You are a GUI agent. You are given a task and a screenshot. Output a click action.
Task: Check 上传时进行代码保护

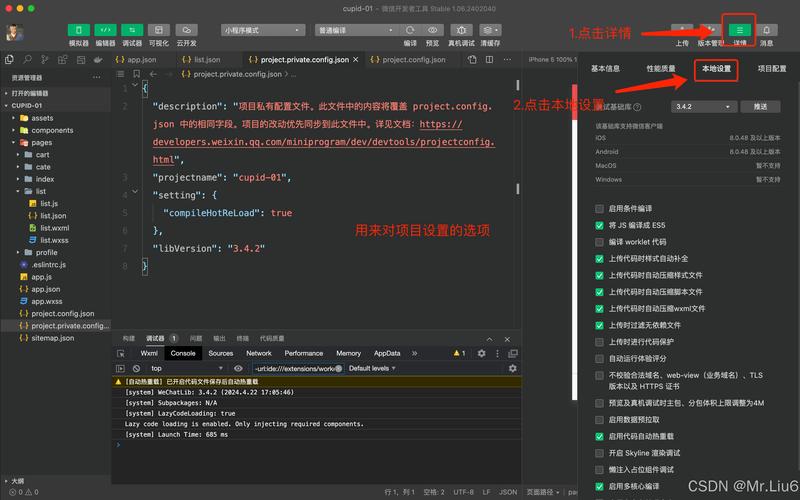pos(599,342)
